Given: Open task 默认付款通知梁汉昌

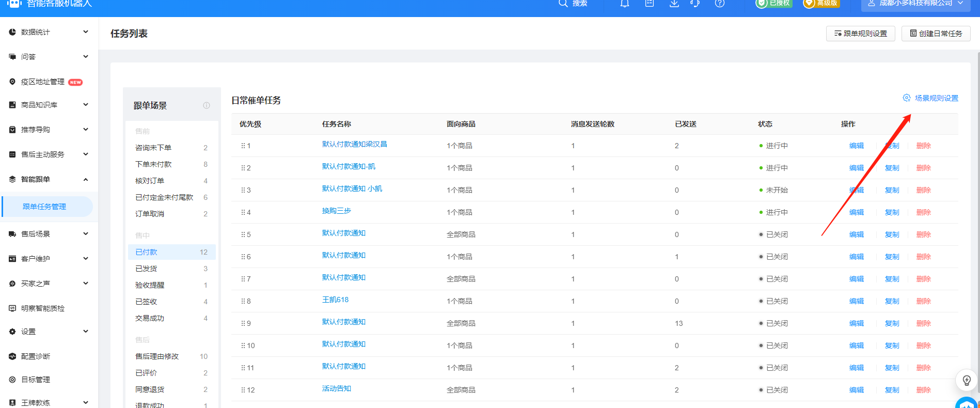Looking at the screenshot, I should [x=355, y=144].
